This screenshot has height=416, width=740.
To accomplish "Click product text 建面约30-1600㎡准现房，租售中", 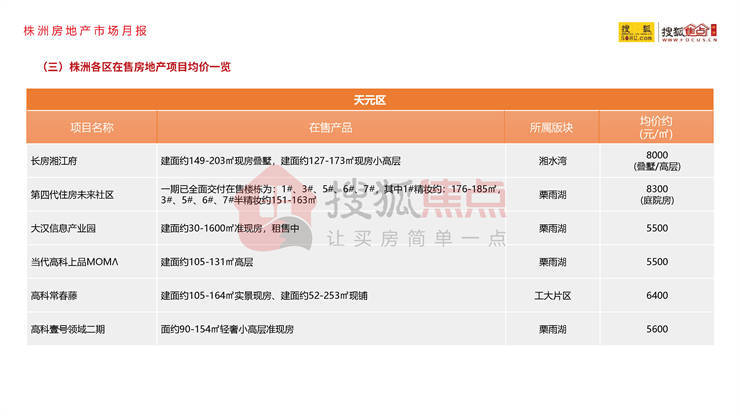I will pyautogui.click(x=230, y=229).
